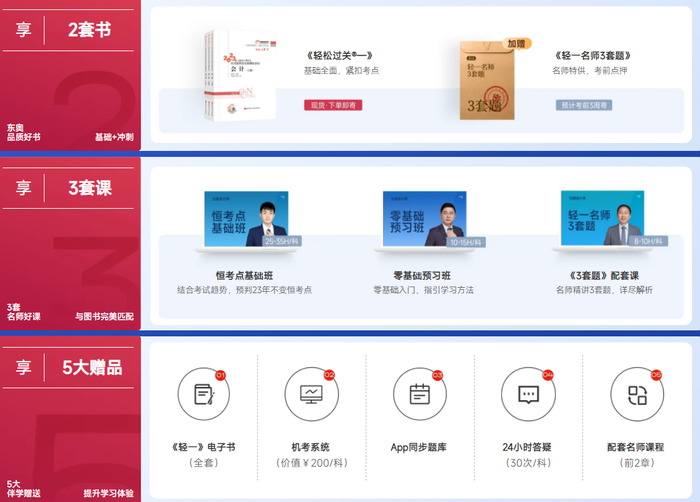Select the 享 3套课 section header
The height and width of the screenshot is (502, 700).
tap(68, 187)
